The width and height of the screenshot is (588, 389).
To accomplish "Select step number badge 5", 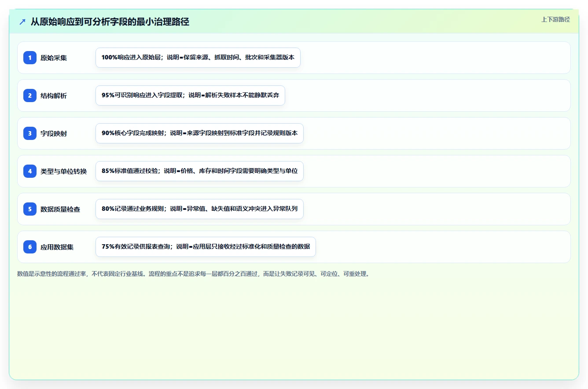I will (30, 209).
